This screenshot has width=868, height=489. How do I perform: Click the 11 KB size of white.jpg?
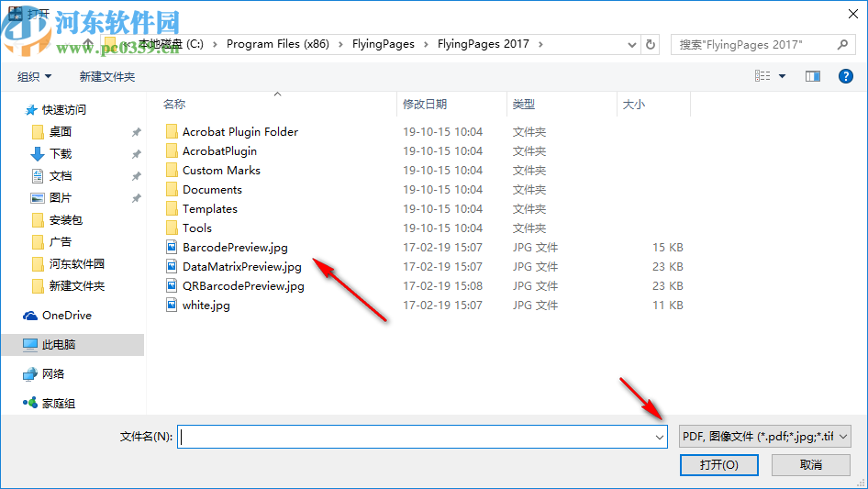pos(668,306)
